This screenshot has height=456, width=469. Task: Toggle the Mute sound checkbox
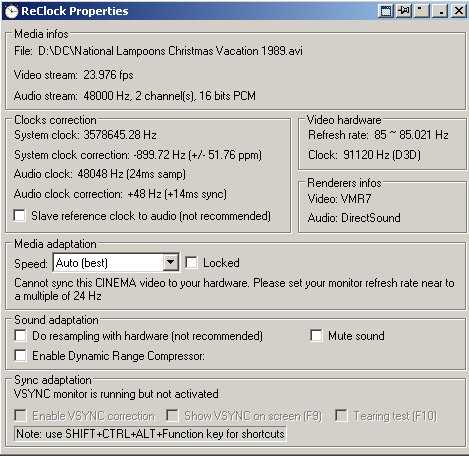pos(316,335)
